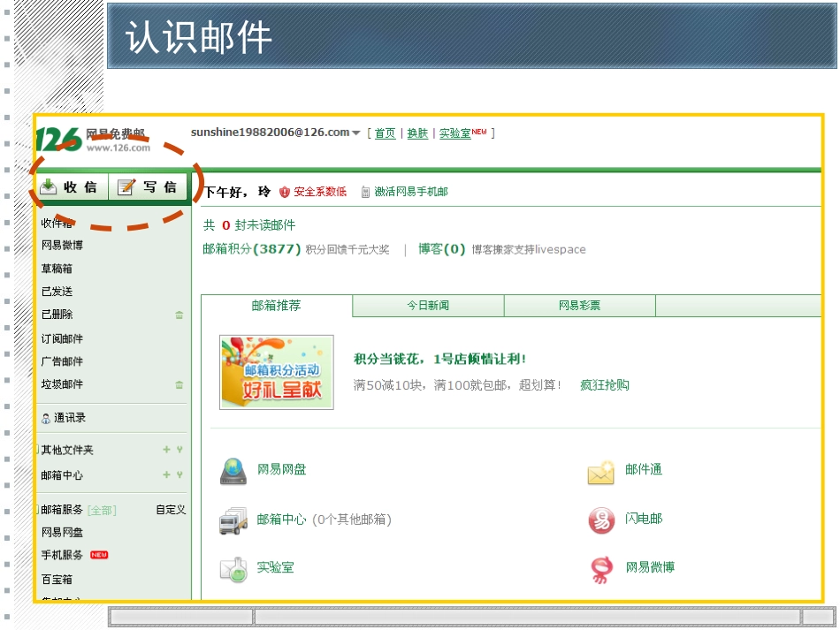840x630 pixels.
Task: Open 积分当钱花 promotion headline
Action: (x=439, y=359)
